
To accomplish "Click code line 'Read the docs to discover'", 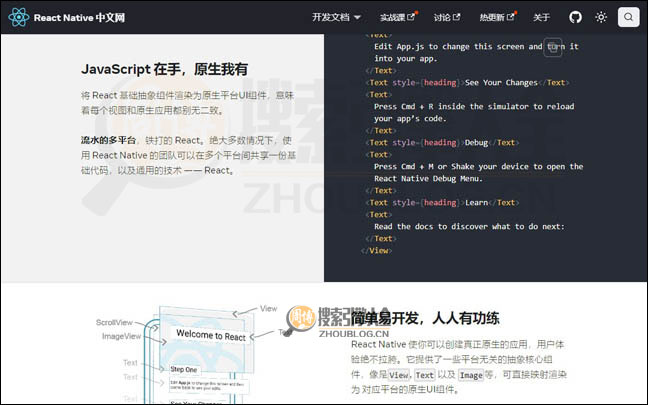I will click(469, 226).
